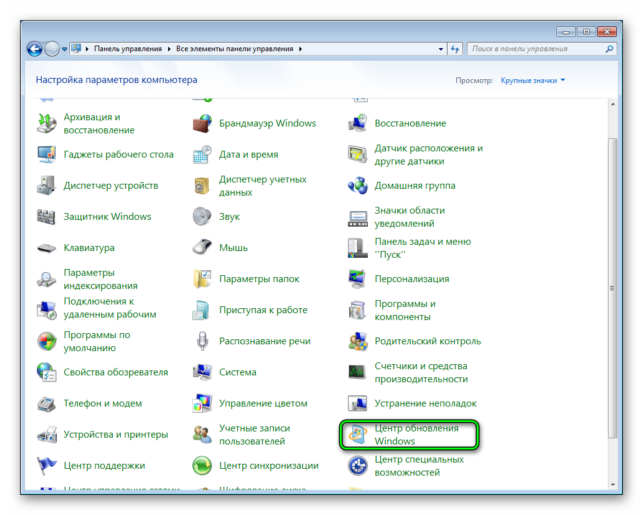Open the Диспетчер устройств icon
This screenshot has width=643, height=515.
click(46, 186)
